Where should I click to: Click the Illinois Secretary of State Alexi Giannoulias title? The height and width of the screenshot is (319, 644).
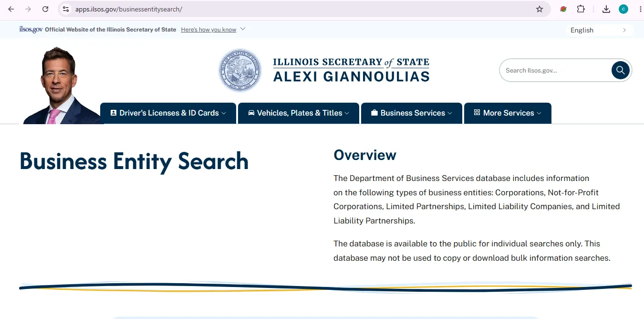[351, 70]
